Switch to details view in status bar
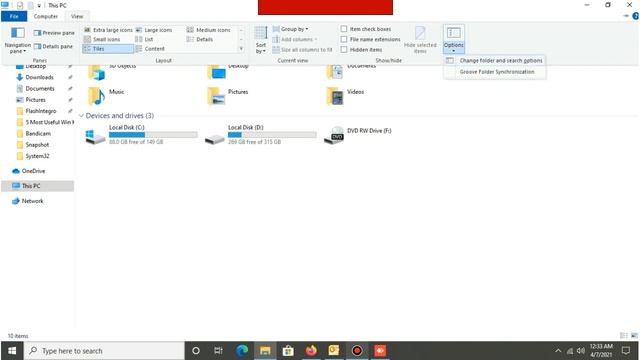 click(624, 336)
